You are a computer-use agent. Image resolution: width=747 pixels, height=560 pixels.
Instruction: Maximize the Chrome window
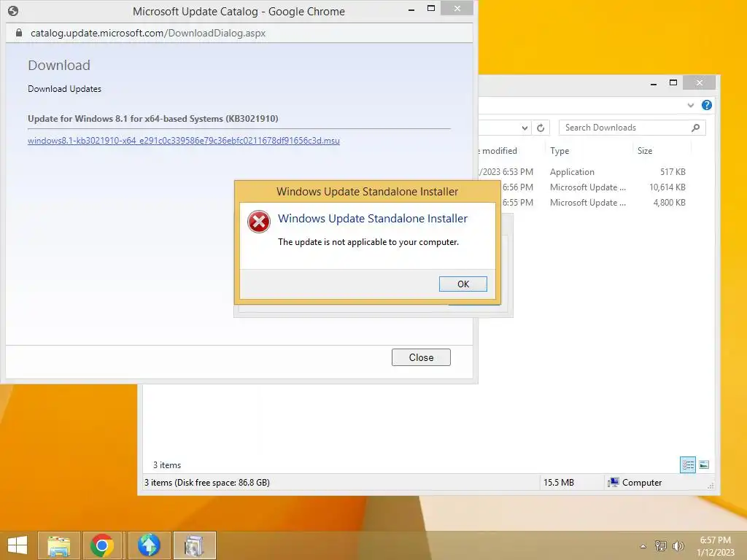click(431, 9)
